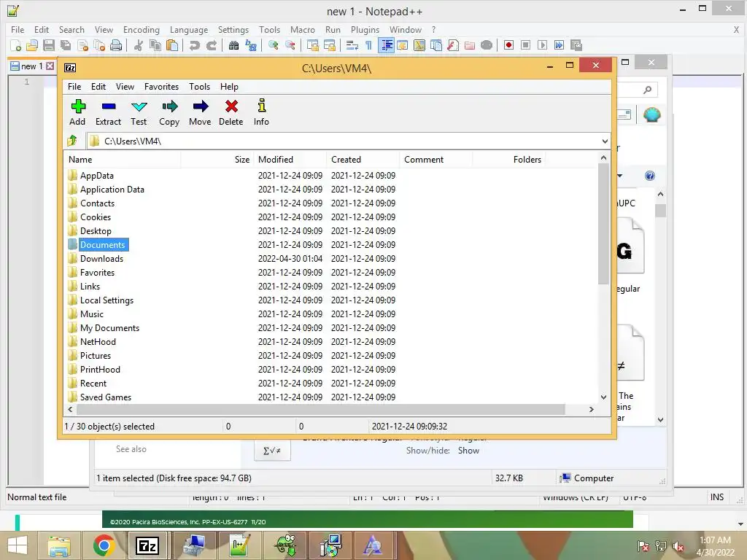Click the save recorded macro icon
The width and height of the screenshot is (747, 560).
click(576, 45)
